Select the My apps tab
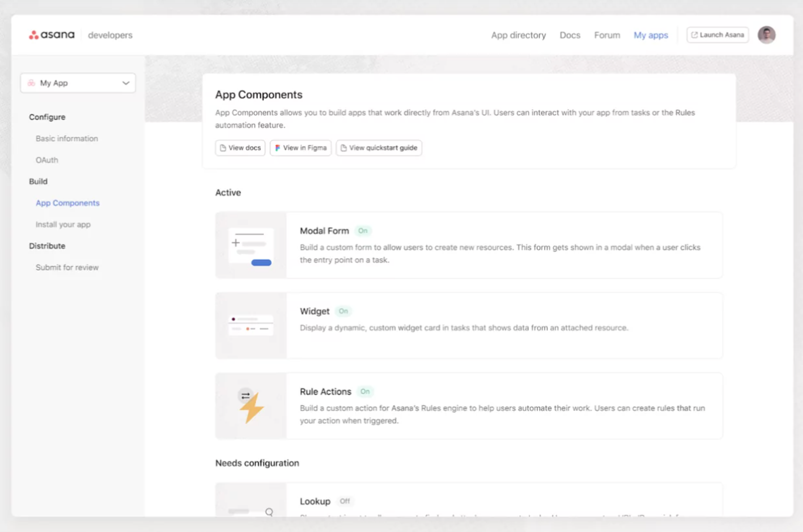 point(651,35)
